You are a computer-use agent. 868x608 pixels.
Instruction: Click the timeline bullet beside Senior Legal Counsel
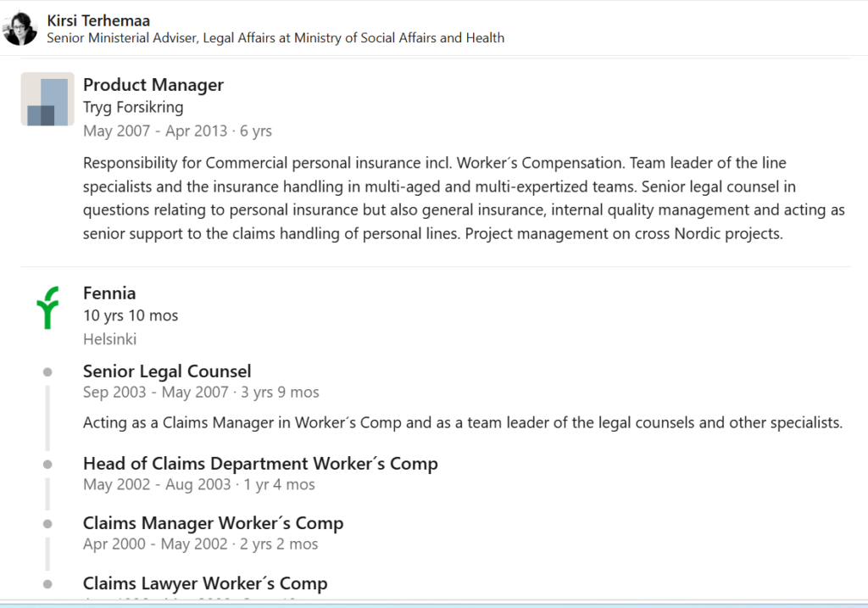pyautogui.click(x=47, y=372)
